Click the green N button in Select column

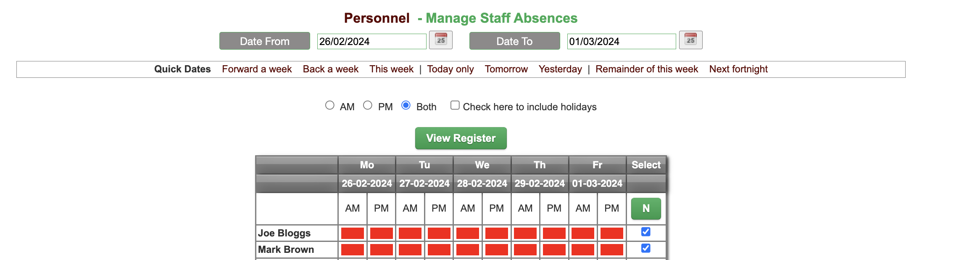[646, 208]
